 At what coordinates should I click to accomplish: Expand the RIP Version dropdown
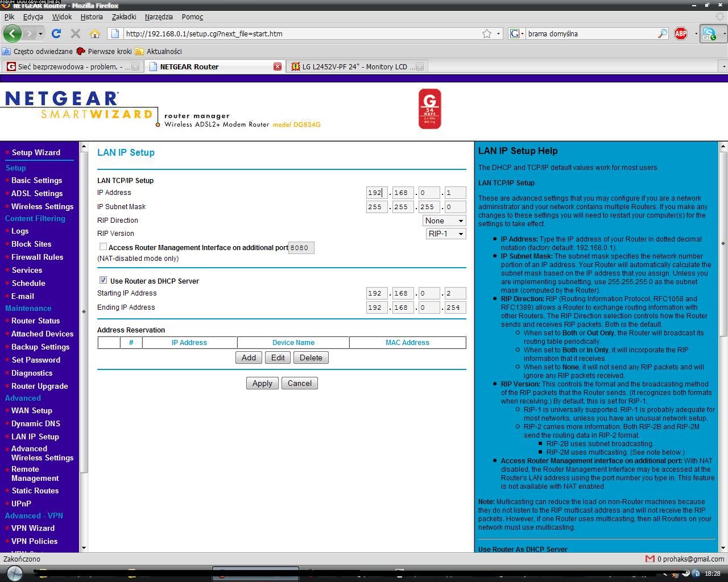tap(445, 234)
